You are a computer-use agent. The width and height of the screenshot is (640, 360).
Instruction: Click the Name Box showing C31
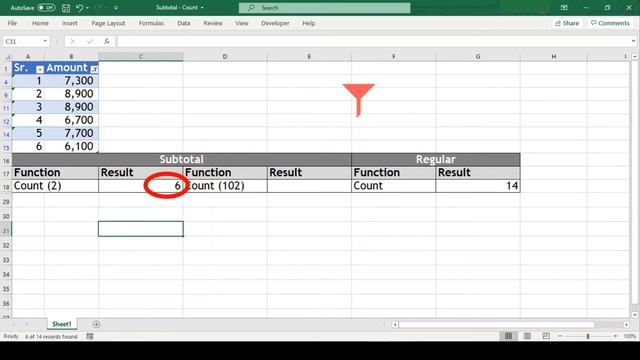[x=22, y=41]
